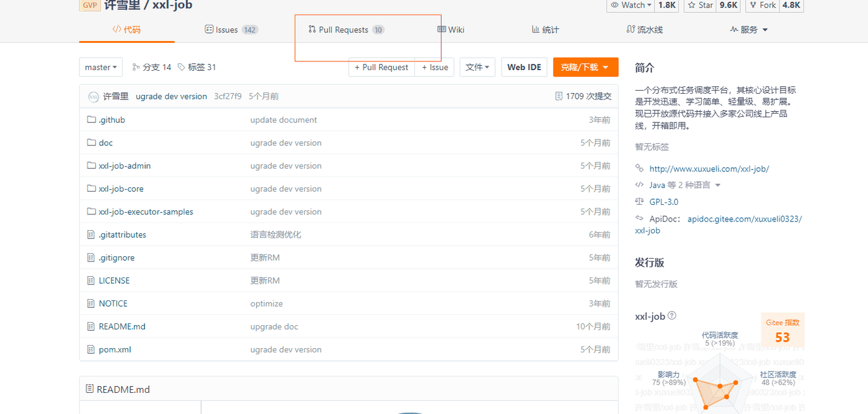Expand the 服务 services dropdown
Viewport: 868px width, 414px height.
pos(749,29)
